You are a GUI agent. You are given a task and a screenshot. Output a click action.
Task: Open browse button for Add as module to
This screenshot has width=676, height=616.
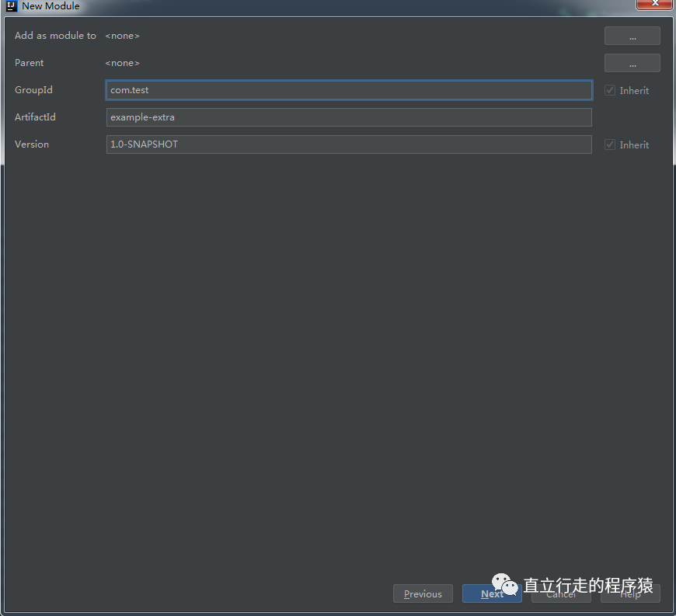click(632, 37)
